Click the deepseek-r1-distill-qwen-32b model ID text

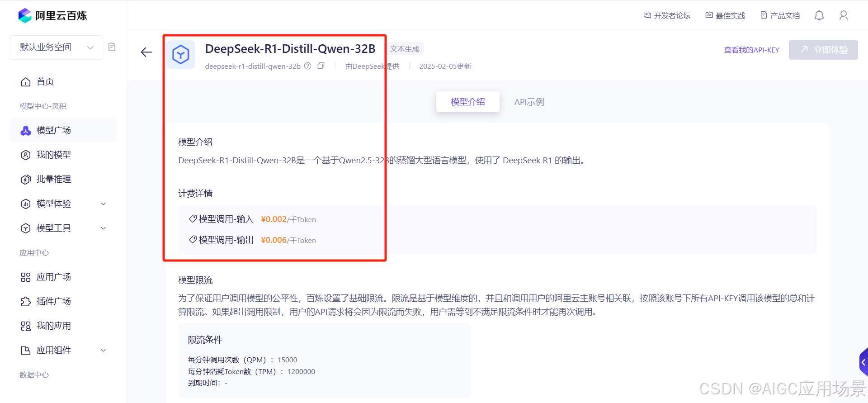[253, 66]
